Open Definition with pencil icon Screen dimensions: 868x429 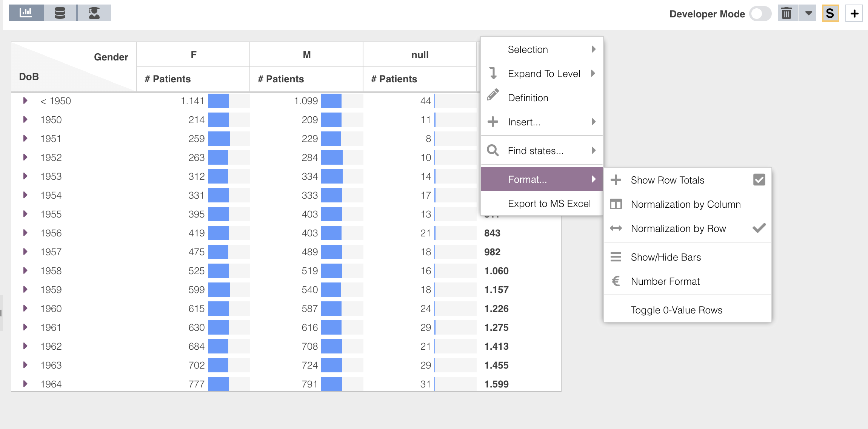(528, 98)
